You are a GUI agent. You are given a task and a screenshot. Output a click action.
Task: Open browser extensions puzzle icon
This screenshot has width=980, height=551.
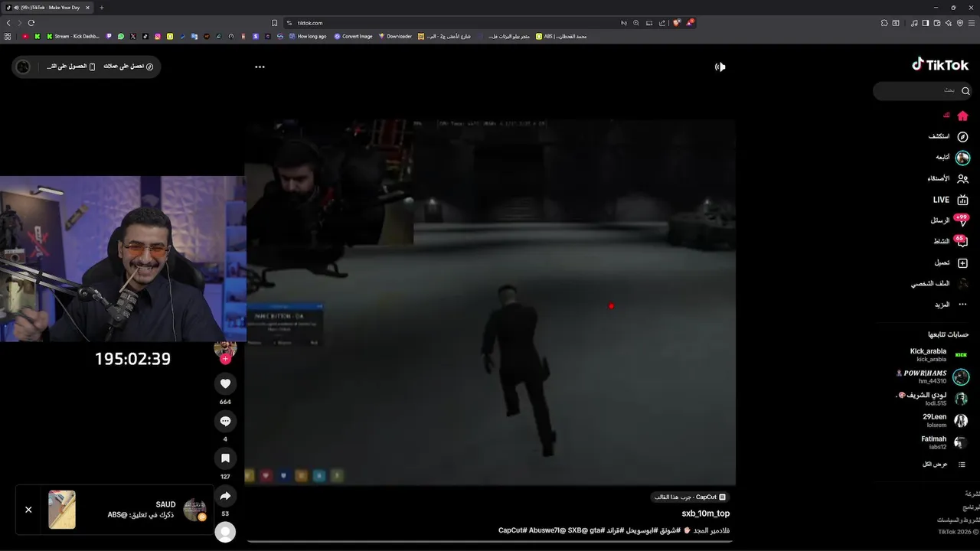[x=884, y=23]
